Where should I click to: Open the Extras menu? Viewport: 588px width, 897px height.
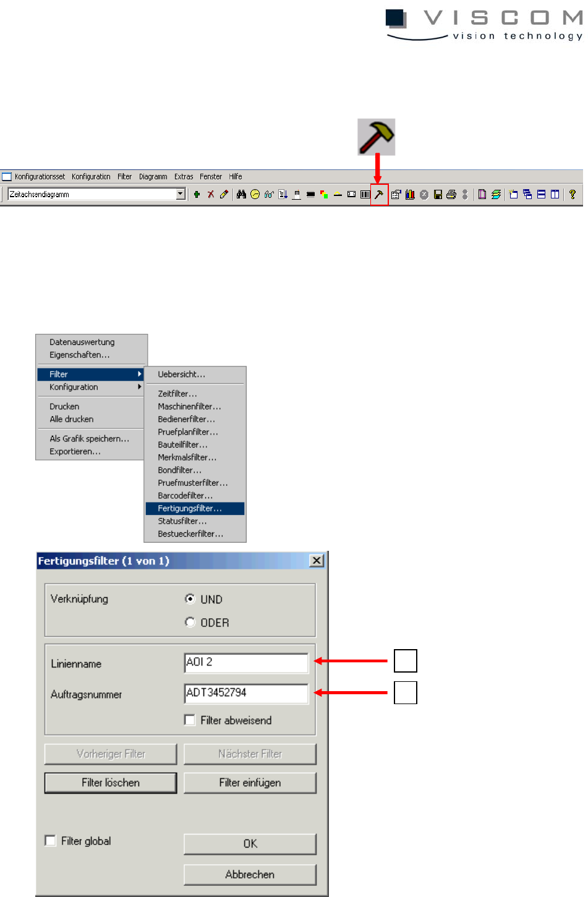184,177
